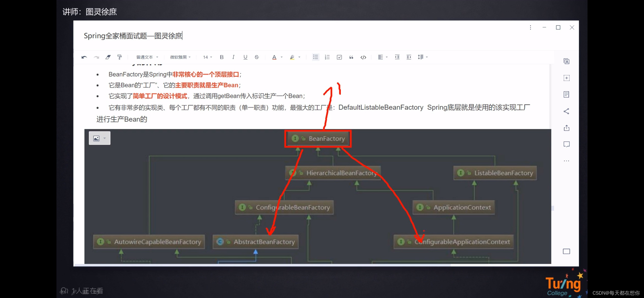Apply the text highlight color pen
This screenshot has height=298, width=644.
point(292,57)
